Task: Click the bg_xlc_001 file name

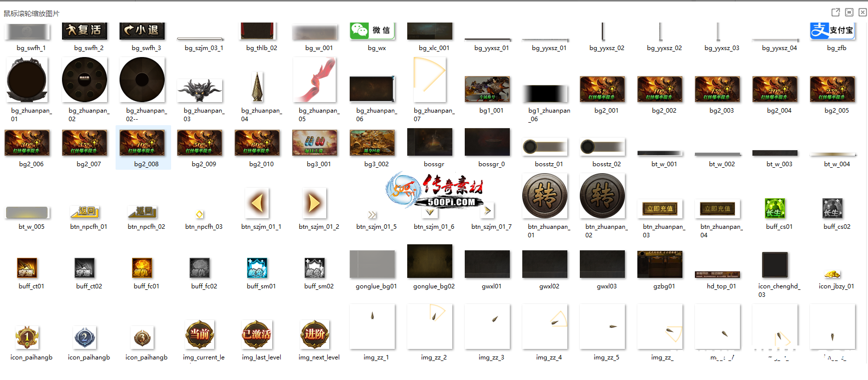Action: click(434, 48)
